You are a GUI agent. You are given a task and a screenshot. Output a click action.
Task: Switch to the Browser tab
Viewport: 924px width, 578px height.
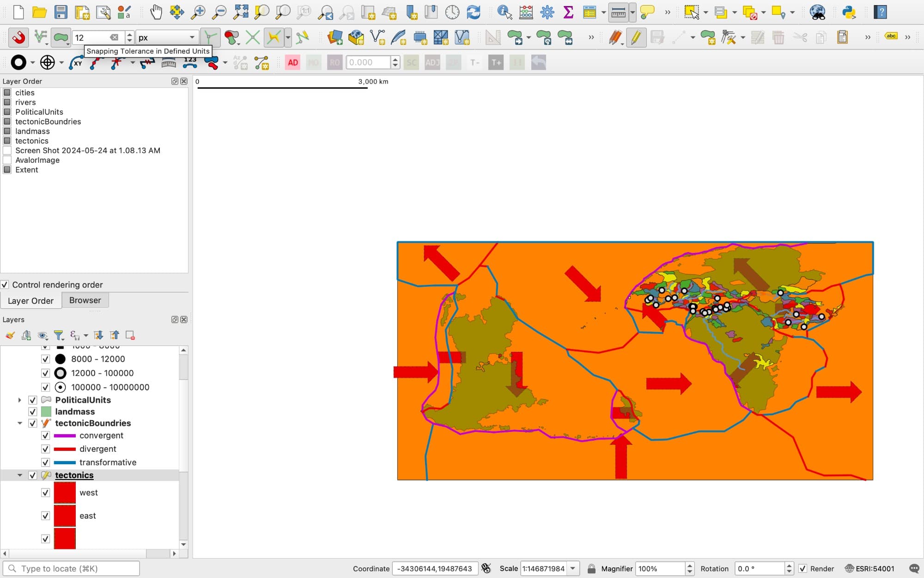(x=85, y=300)
